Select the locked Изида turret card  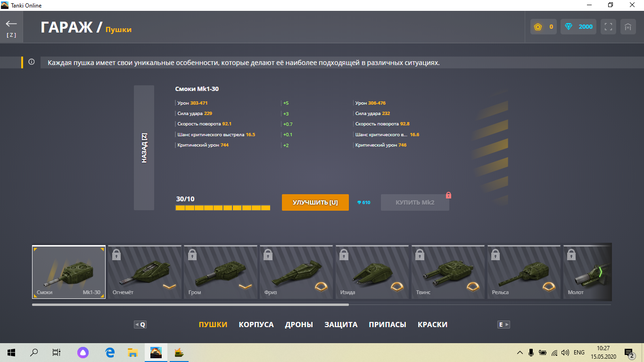[372, 272]
